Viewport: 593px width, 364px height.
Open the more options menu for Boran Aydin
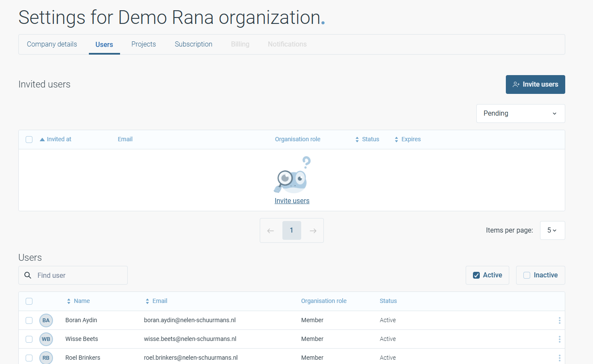click(559, 320)
